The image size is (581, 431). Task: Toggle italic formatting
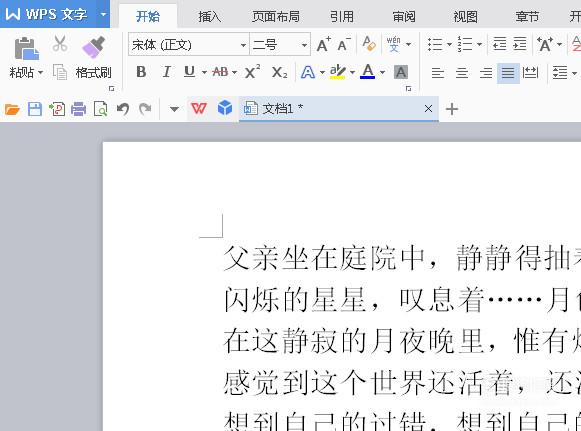click(x=167, y=72)
